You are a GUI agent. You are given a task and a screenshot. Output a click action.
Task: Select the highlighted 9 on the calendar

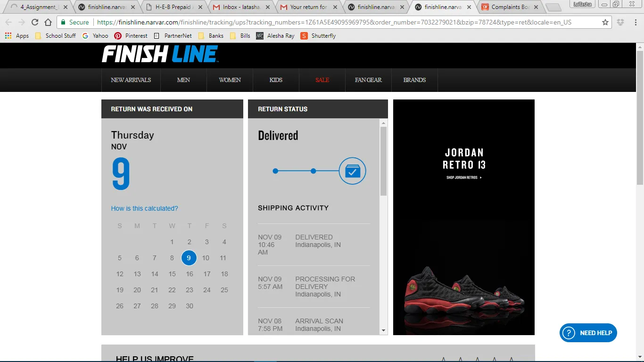[x=189, y=258]
